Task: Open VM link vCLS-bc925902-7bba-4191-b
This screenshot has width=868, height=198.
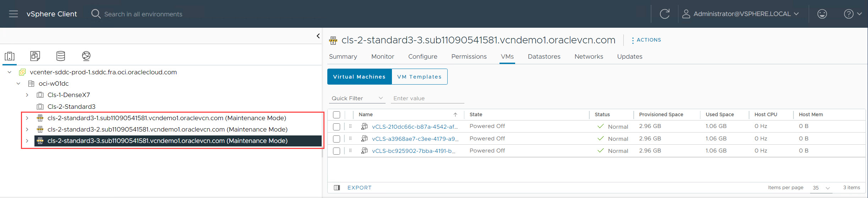Action: click(x=414, y=151)
